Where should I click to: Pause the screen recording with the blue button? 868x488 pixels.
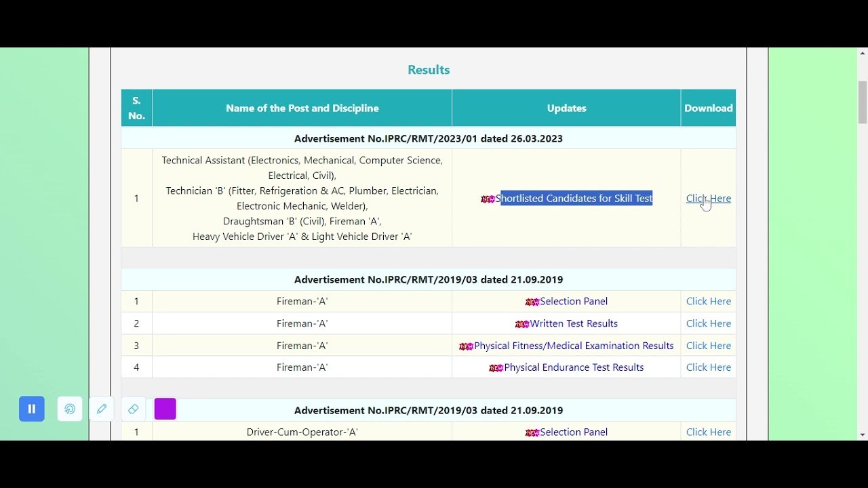click(32, 409)
